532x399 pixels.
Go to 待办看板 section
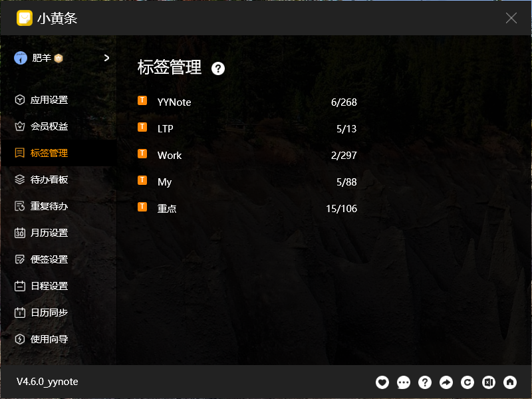[x=58, y=180]
